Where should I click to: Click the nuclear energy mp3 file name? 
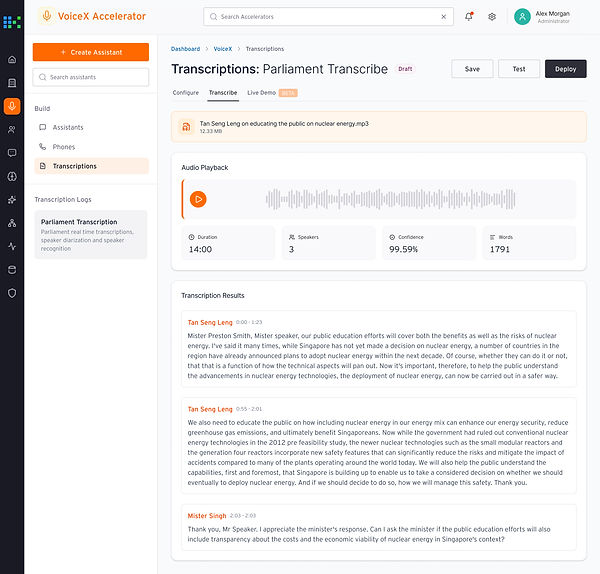click(x=284, y=124)
